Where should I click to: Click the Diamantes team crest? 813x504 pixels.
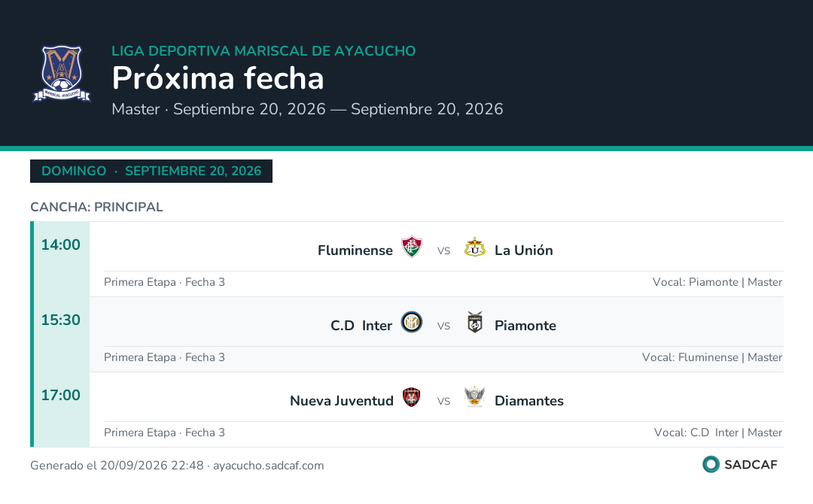tap(474, 397)
